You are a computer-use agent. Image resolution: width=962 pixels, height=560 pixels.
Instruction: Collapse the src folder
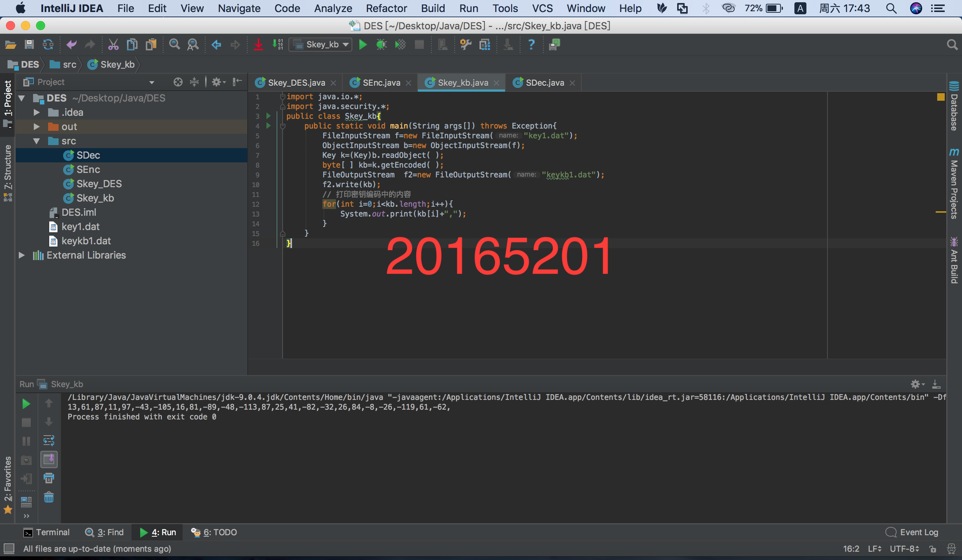pos(37,141)
